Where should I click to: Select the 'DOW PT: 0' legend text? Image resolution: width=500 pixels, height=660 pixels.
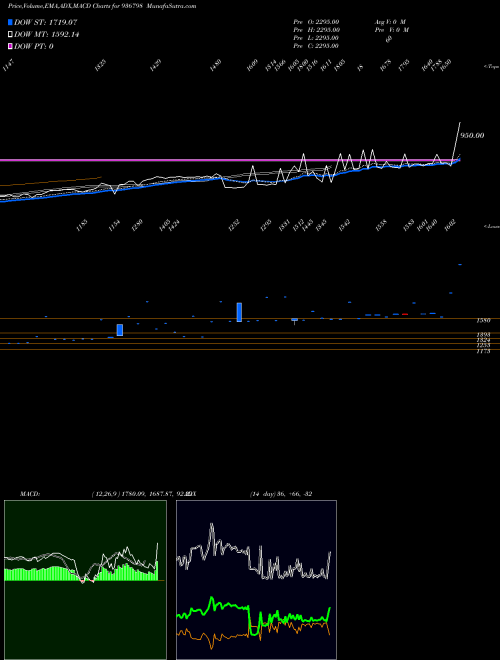[34, 46]
